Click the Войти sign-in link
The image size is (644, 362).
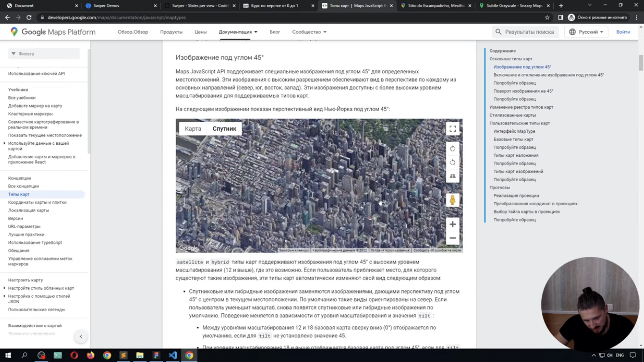[623, 32]
